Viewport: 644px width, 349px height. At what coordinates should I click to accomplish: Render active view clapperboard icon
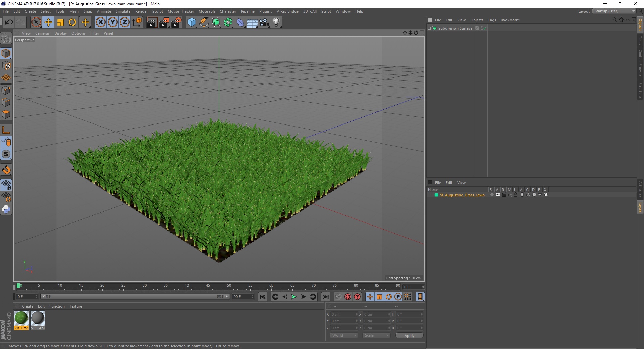tap(152, 22)
